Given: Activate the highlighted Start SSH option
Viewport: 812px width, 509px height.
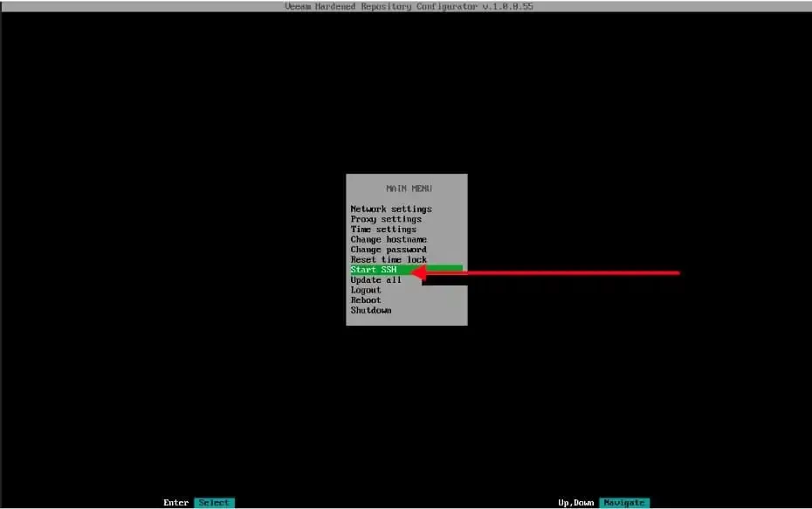Looking at the screenshot, I should [x=406, y=269].
